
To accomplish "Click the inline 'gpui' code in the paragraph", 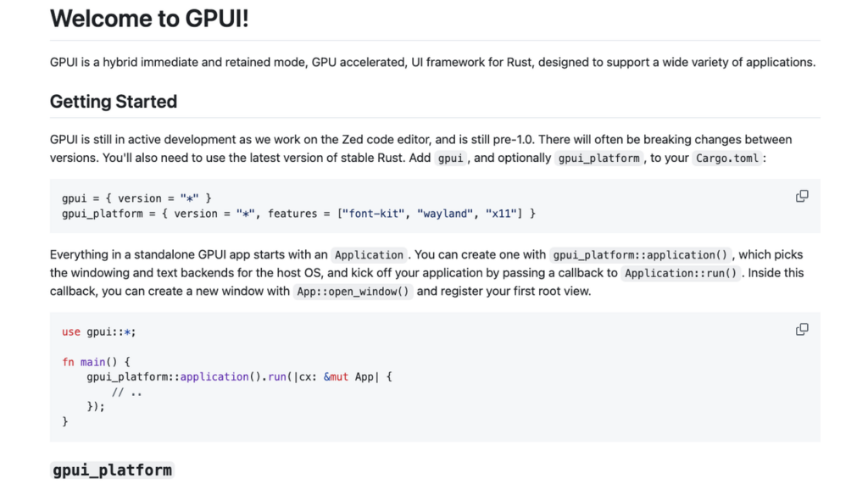I will click(x=450, y=159).
